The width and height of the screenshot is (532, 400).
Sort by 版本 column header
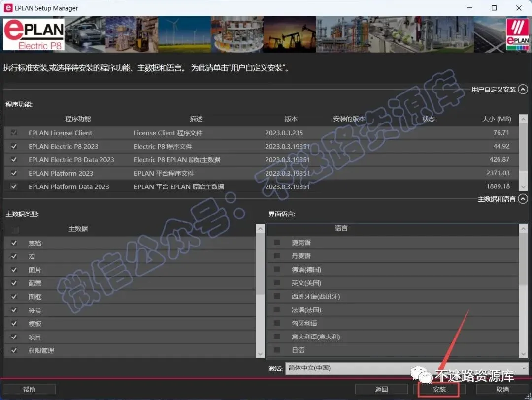(x=291, y=119)
